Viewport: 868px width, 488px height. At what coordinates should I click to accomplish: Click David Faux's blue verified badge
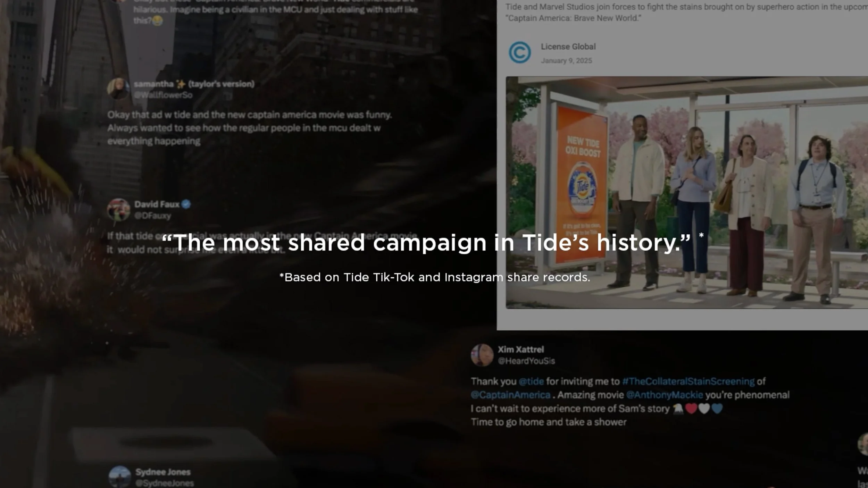tap(186, 204)
